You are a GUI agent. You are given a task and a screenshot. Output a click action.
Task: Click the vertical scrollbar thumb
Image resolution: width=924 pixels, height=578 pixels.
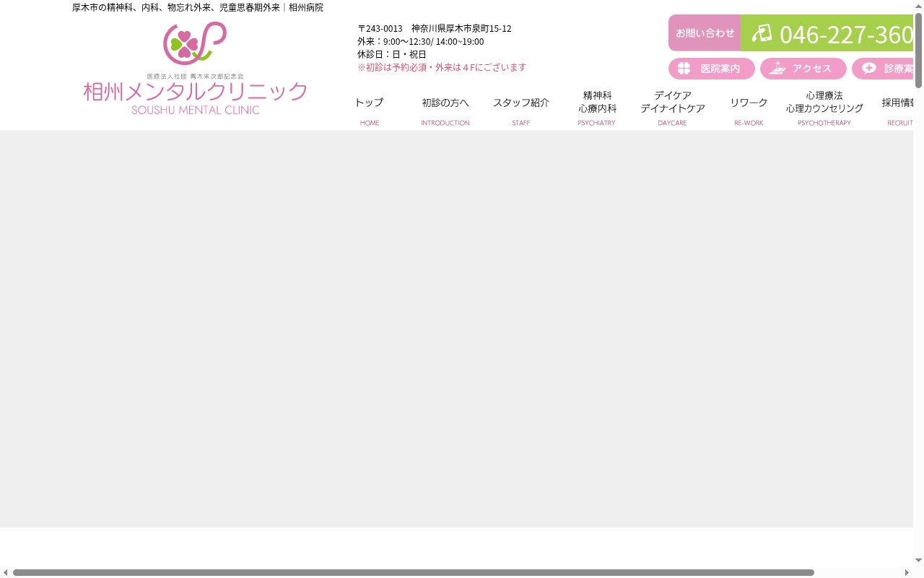pos(918,51)
